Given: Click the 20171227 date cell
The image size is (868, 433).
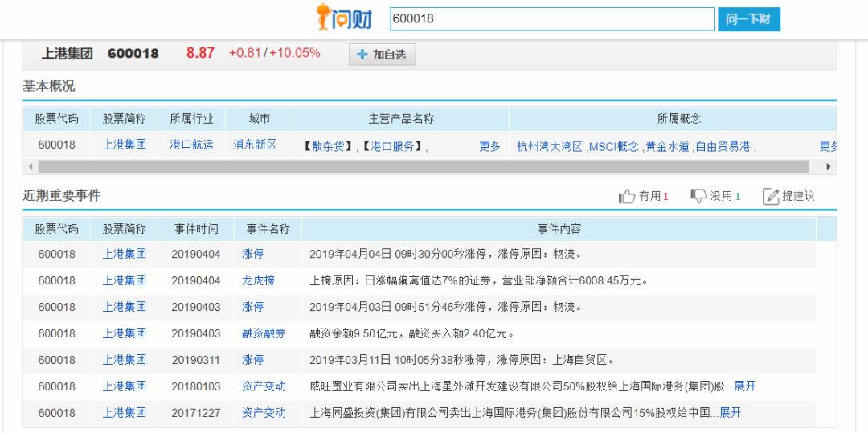Looking at the screenshot, I should pos(196,413).
